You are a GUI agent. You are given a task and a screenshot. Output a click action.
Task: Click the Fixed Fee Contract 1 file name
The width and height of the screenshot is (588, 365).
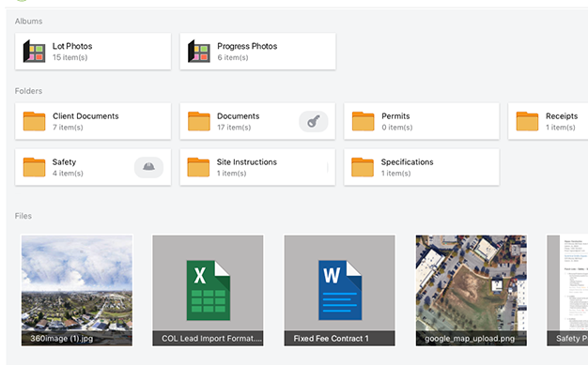coord(332,339)
